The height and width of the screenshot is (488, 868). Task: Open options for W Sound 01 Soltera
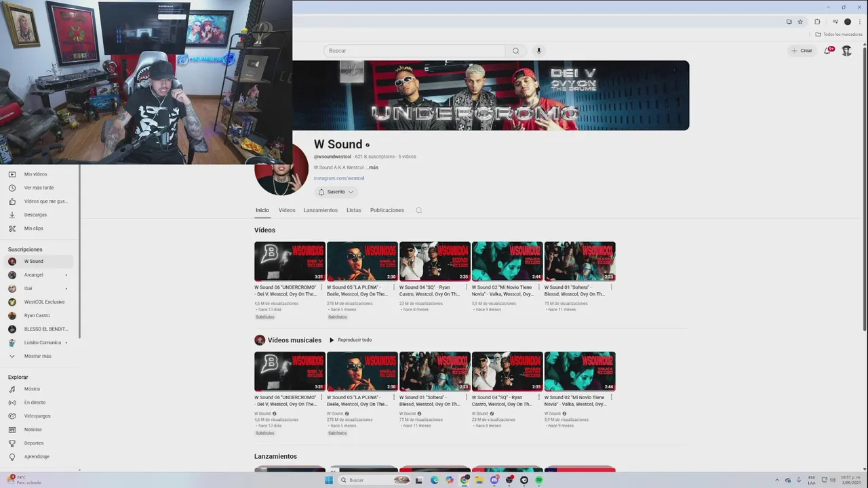click(x=612, y=287)
